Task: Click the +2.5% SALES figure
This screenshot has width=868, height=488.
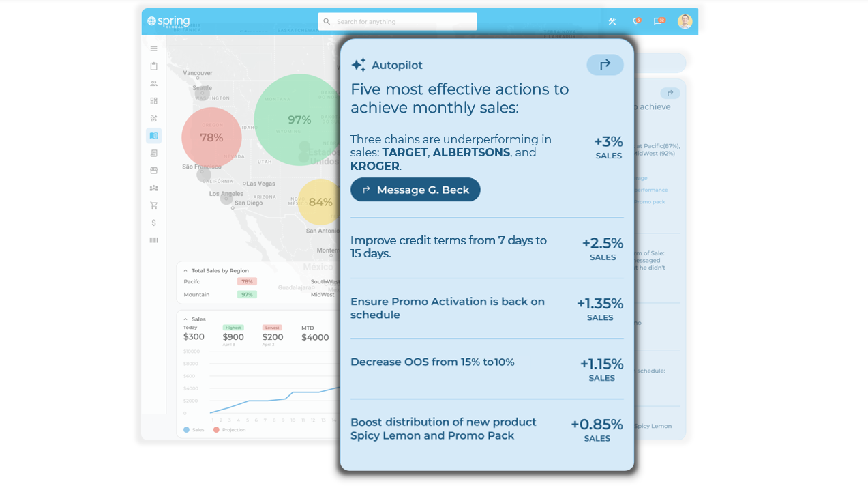Action: [x=603, y=249]
